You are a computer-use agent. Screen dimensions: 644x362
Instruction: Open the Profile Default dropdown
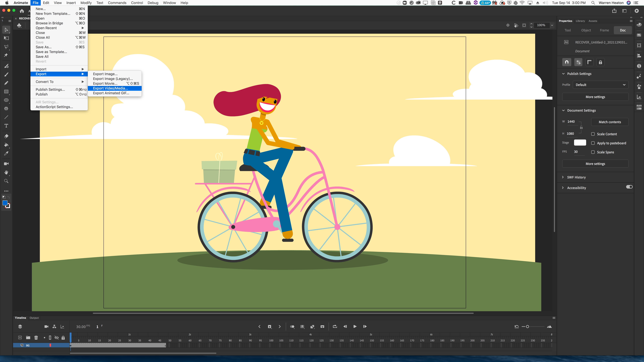coord(600,85)
